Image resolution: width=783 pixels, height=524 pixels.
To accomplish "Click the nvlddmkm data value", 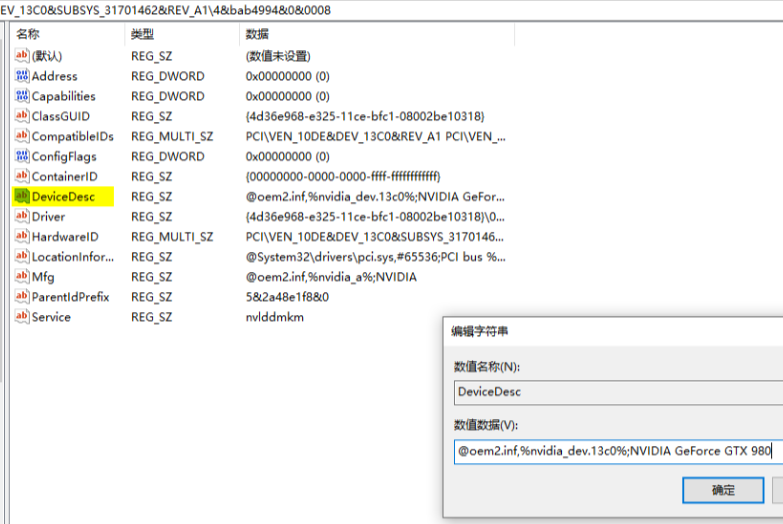I will 275,317.
